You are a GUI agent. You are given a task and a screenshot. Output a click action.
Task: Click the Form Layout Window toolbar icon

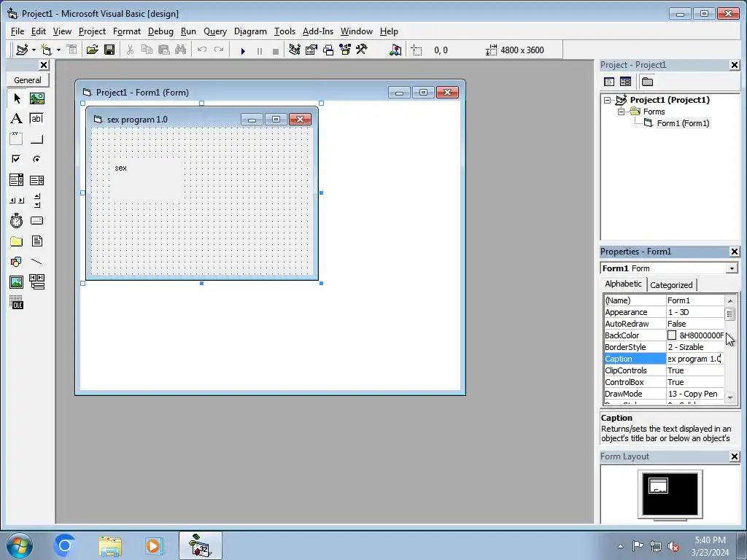click(328, 50)
